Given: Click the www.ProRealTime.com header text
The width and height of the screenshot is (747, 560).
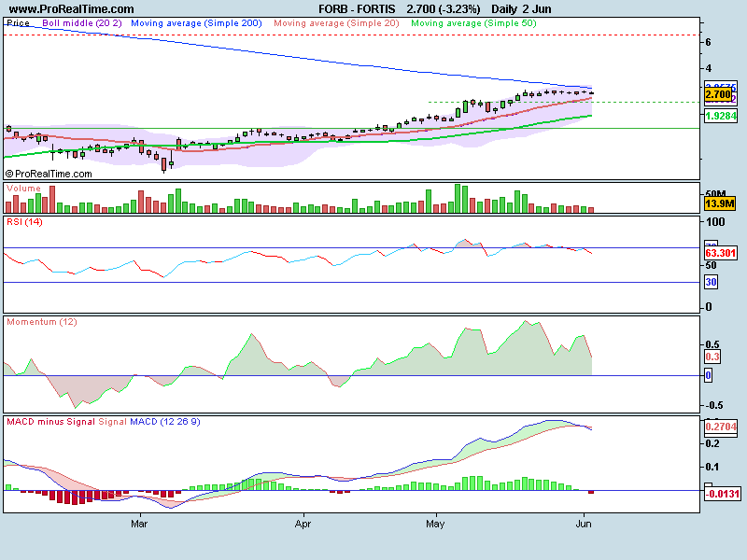Looking at the screenshot, I should click(72, 9).
